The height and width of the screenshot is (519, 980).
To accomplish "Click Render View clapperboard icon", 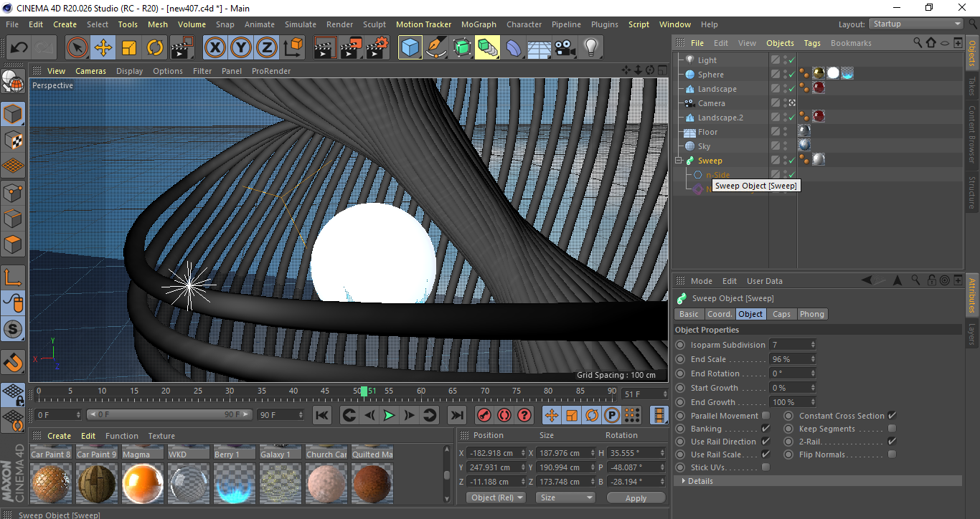I will (326, 48).
